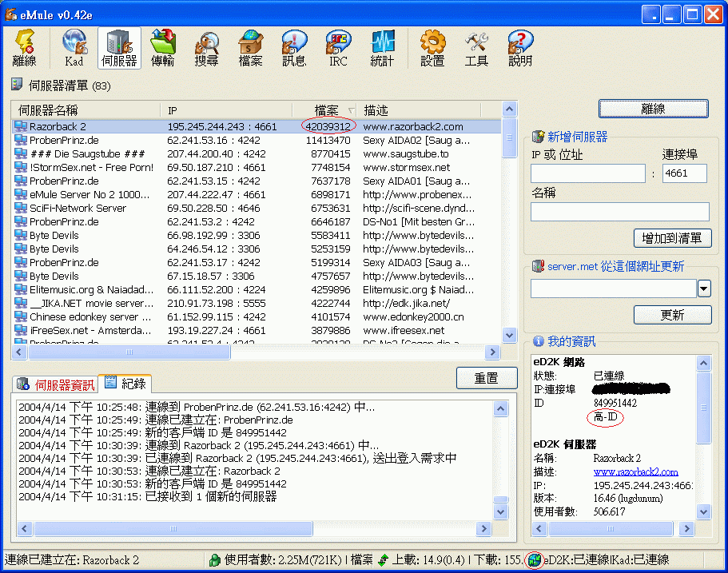Viewport: 728px width, 573px height.
Task: Click the status bar text 連線已建立在: Razorback 2
Action: (x=72, y=560)
